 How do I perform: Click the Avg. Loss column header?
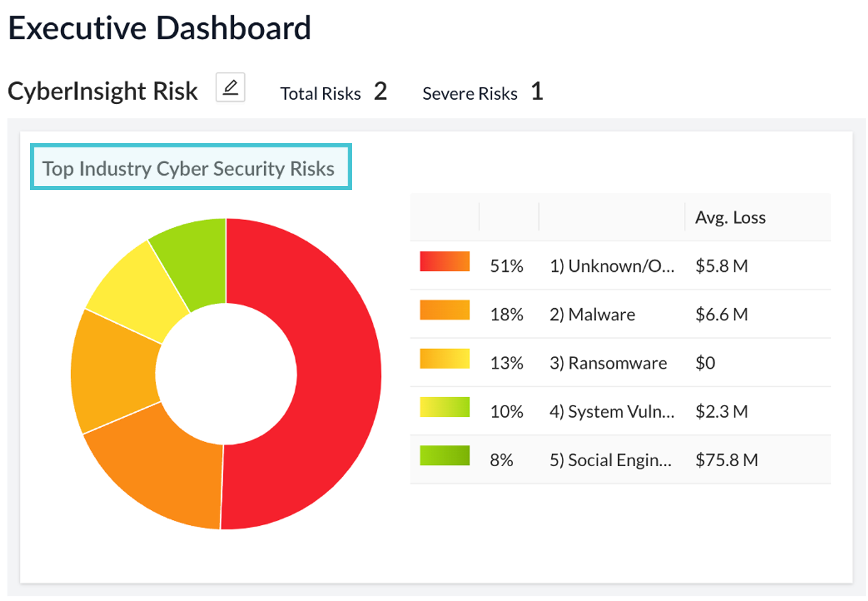pos(730,218)
